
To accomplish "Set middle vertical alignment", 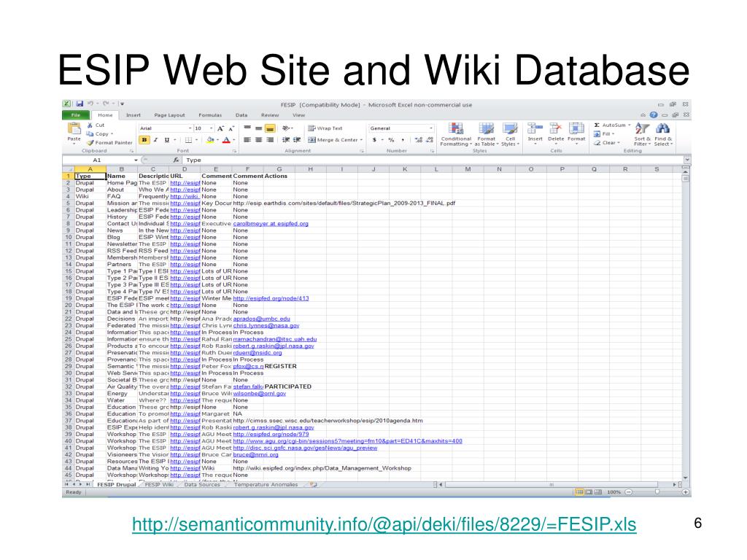I will (x=258, y=128).
